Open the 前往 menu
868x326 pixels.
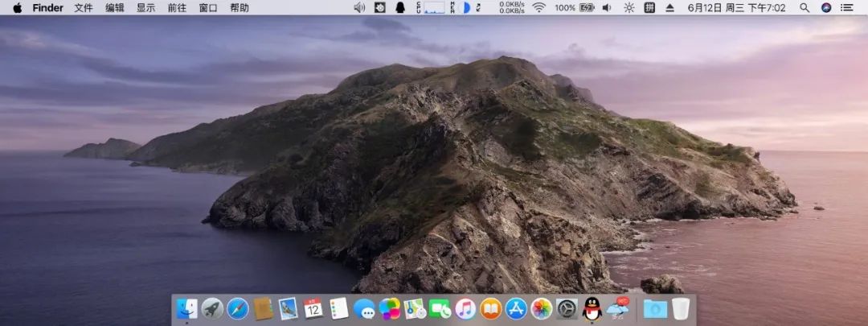177,8
